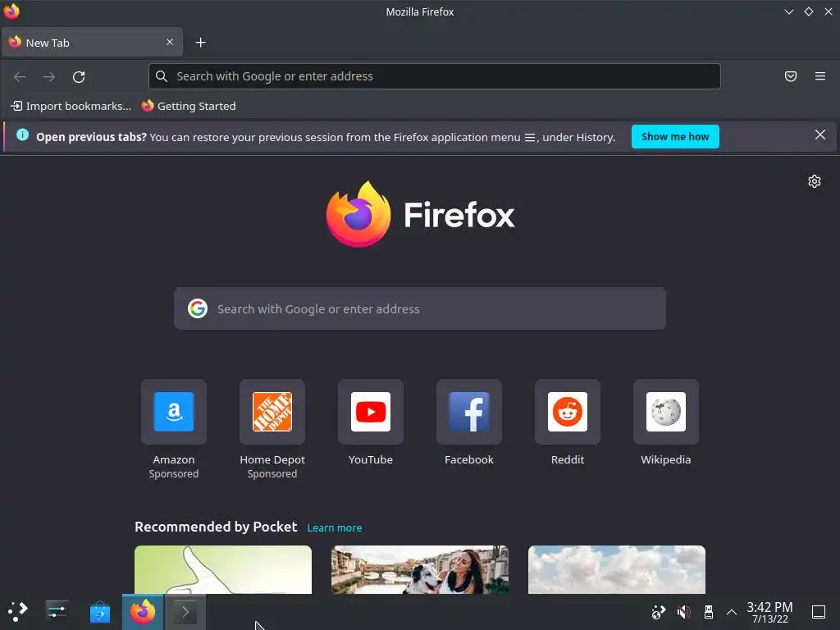The image size is (840, 630).
Task: Click the Google logo in search box
Action: click(x=198, y=308)
